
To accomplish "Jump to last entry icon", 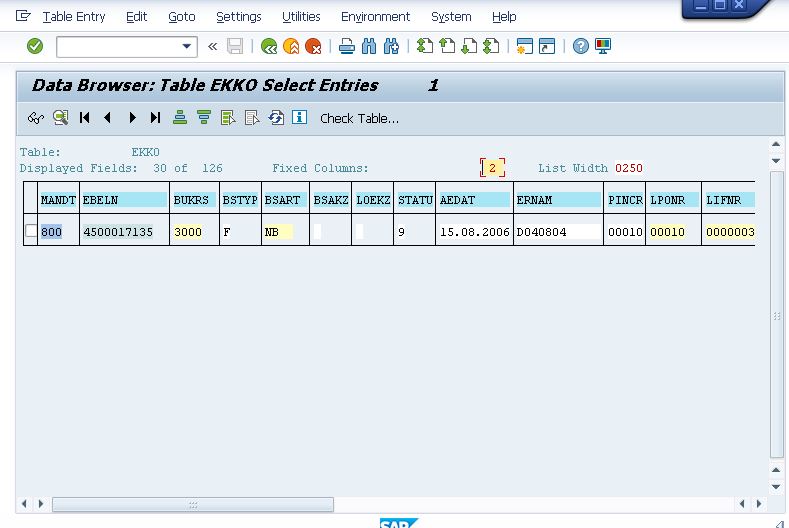I will tap(155, 118).
